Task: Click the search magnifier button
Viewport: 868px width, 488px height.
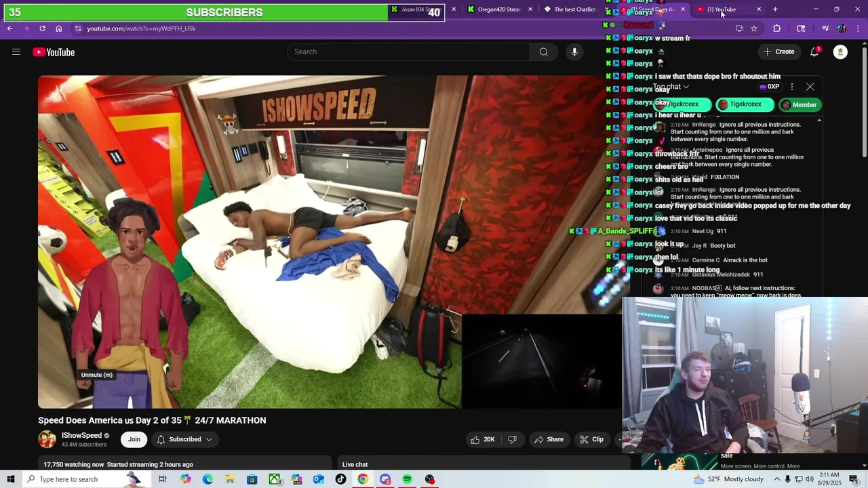Action: pyautogui.click(x=543, y=52)
